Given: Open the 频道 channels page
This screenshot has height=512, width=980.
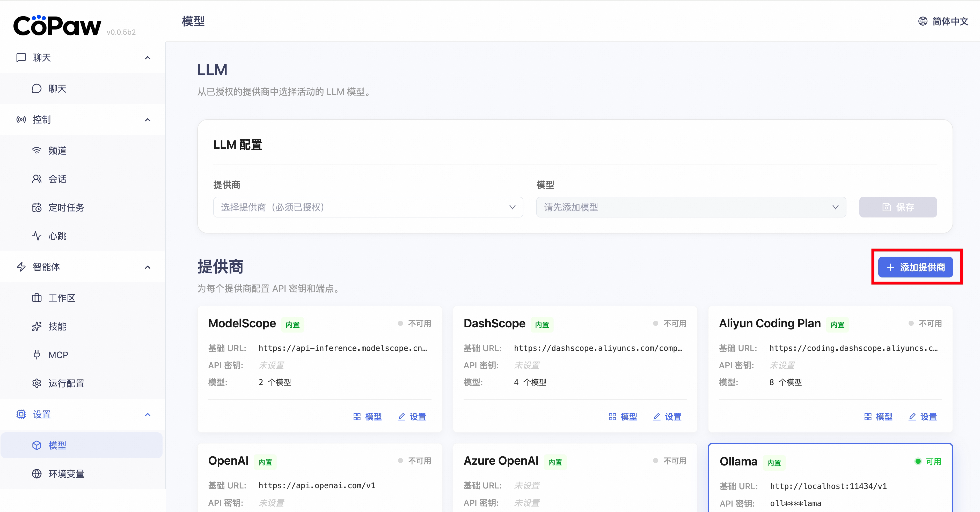Looking at the screenshot, I should click(57, 150).
